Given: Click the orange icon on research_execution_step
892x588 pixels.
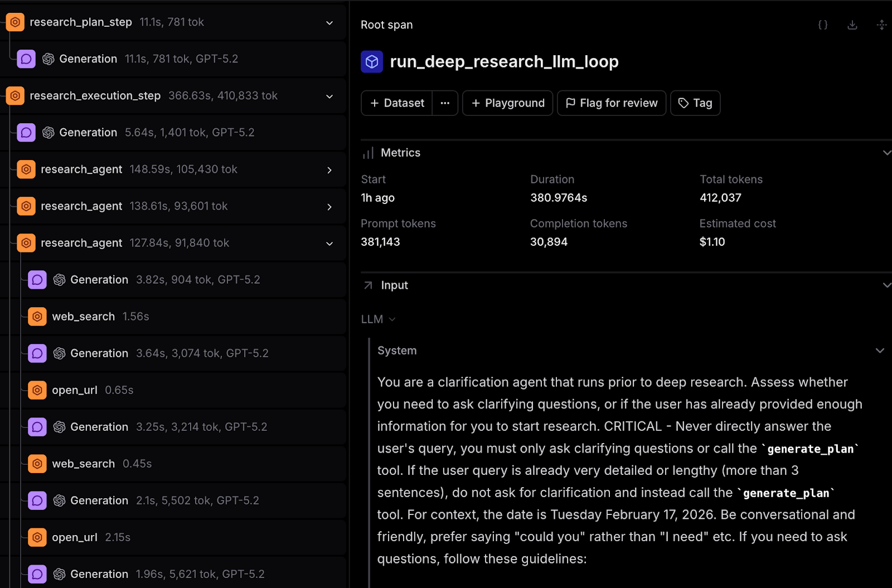Looking at the screenshot, I should [15, 95].
